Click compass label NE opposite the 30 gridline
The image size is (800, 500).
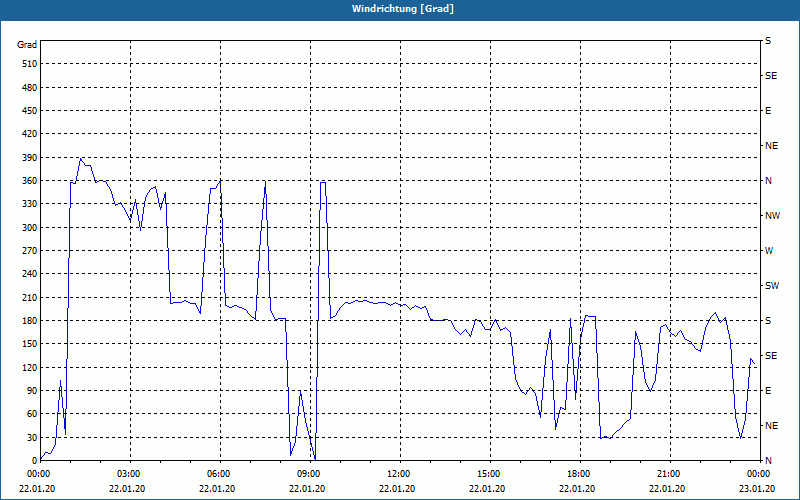pyautogui.click(x=771, y=426)
